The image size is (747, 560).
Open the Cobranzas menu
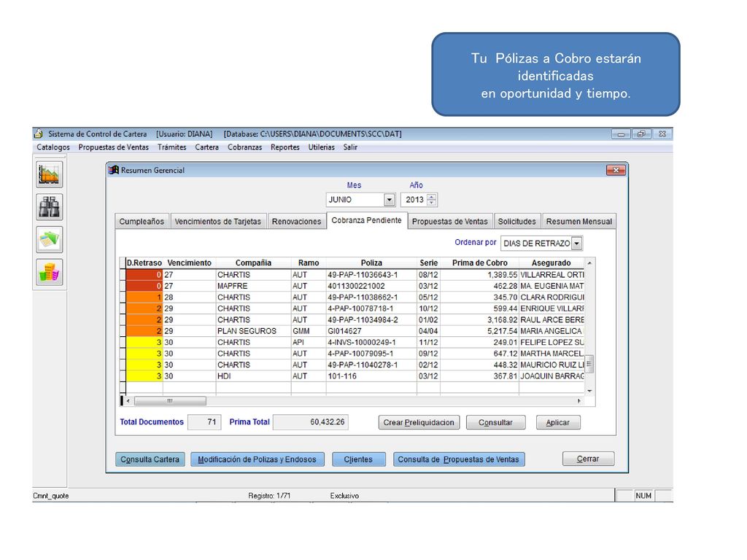click(245, 147)
